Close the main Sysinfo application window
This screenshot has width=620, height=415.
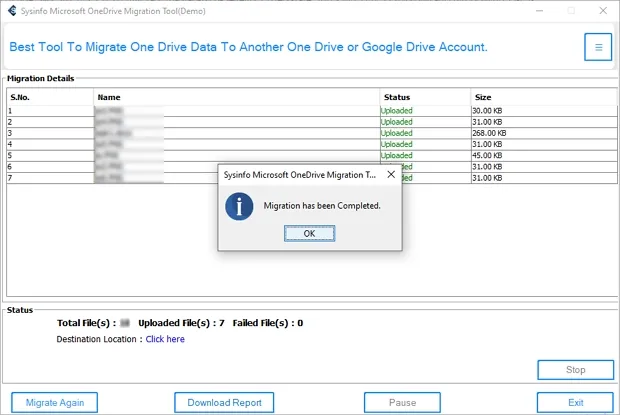point(601,10)
